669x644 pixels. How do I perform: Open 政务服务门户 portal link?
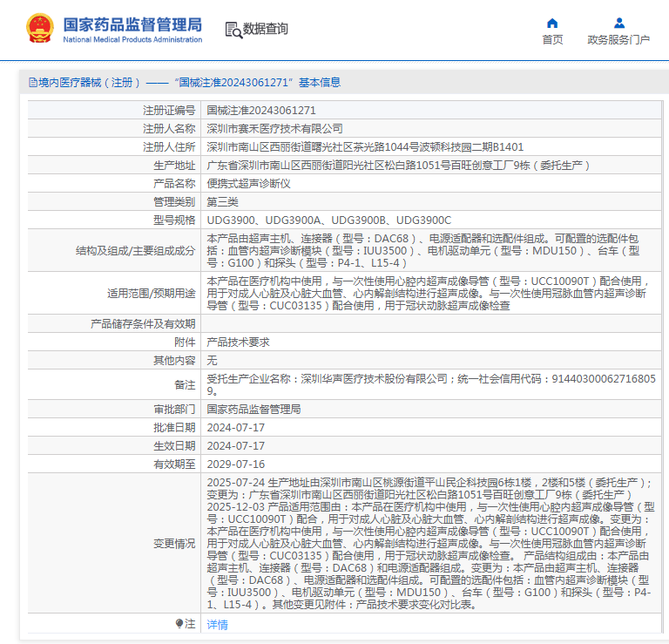pyautogui.click(x=618, y=40)
